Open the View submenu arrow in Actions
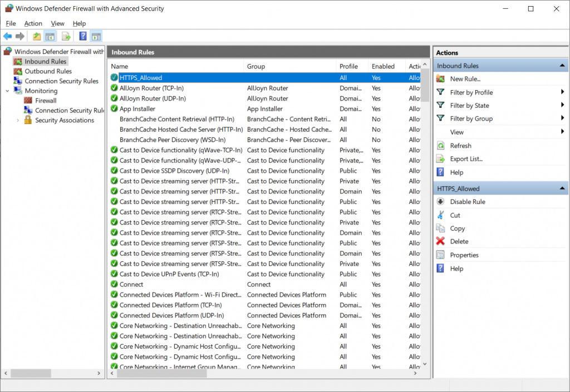 (x=562, y=132)
